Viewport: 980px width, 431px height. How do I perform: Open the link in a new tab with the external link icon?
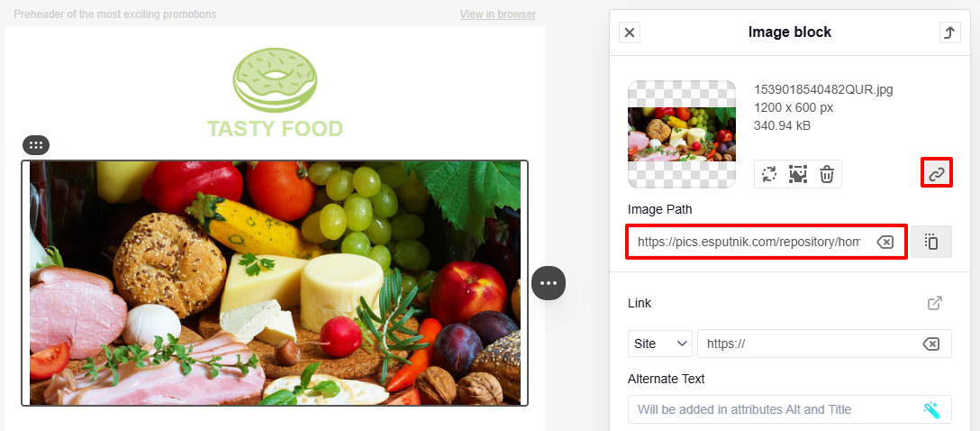[x=934, y=303]
